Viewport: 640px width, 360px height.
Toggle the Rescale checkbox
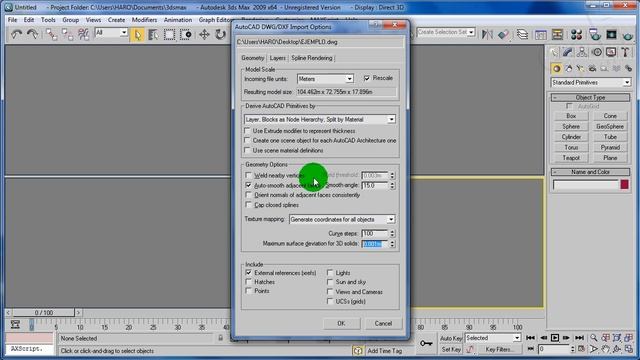pyautogui.click(x=367, y=78)
